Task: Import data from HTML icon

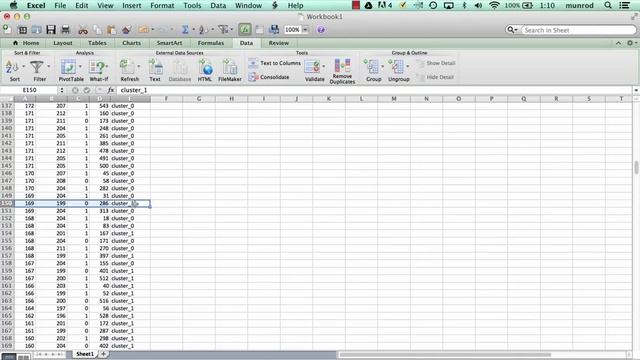Action: (205, 67)
